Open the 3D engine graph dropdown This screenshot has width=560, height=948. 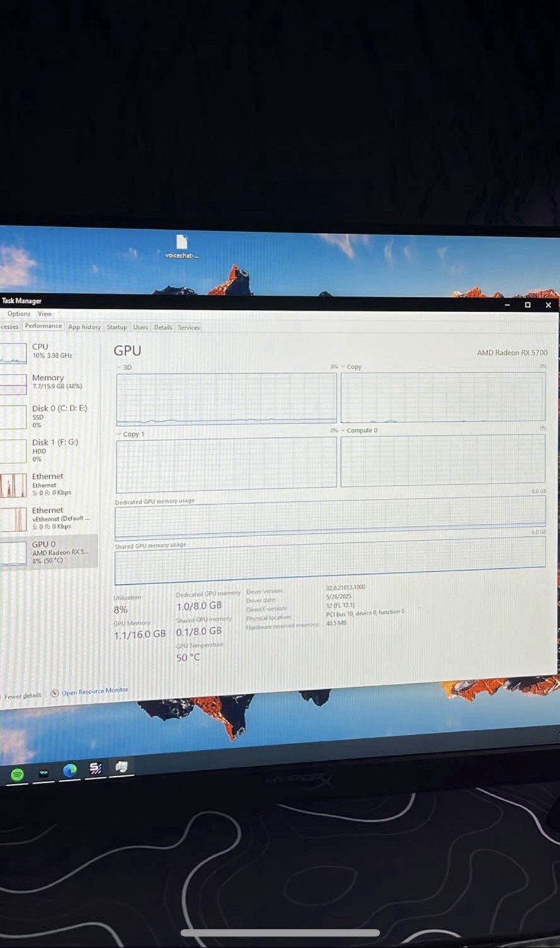119,367
